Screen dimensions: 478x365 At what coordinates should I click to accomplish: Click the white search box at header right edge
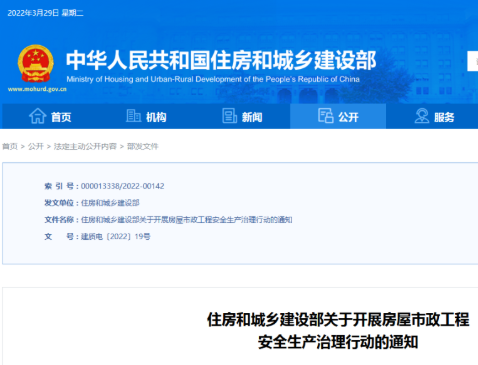pos(473,61)
